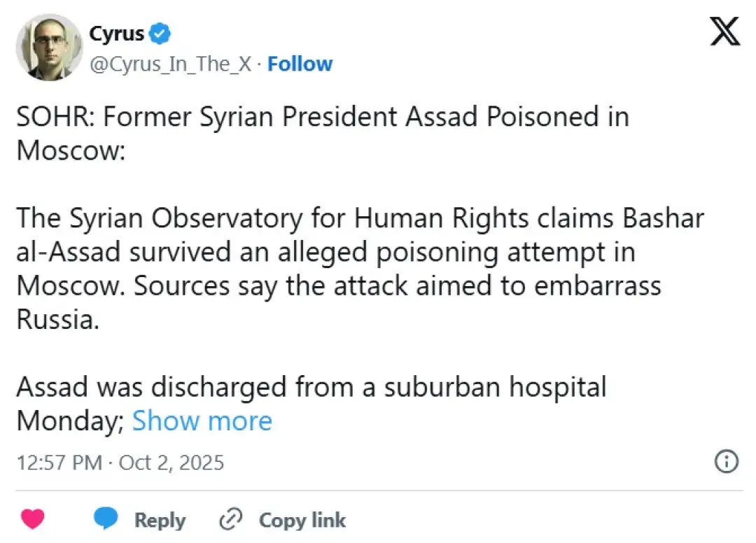The height and width of the screenshot is (543, 756).
Task: Click 'Moscow:' ending the headline
Action: point(70,150)
